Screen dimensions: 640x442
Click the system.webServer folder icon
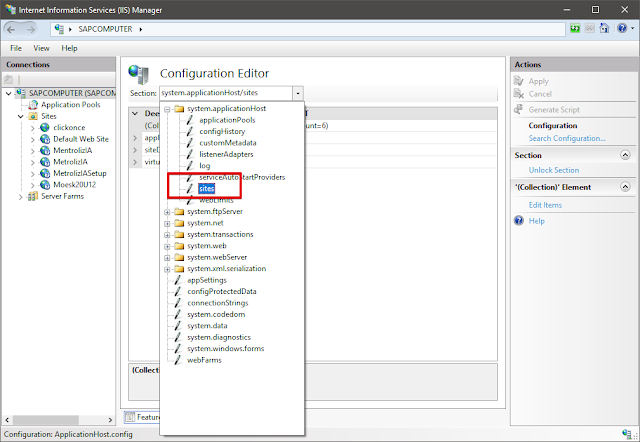pos(179,257)
